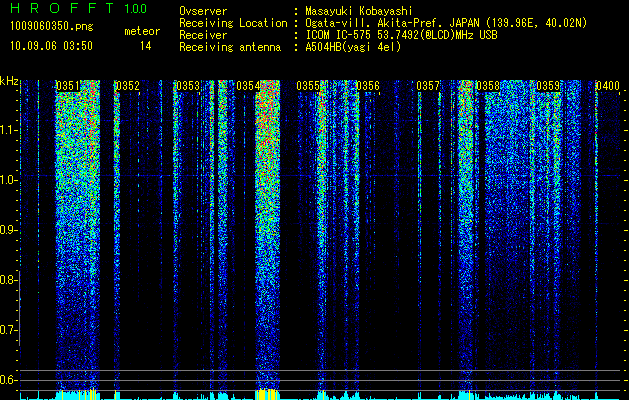The width and height of the screenshot is (629, 400).
Task: Click the Receiving Location value text
Action: pos(446,23)
